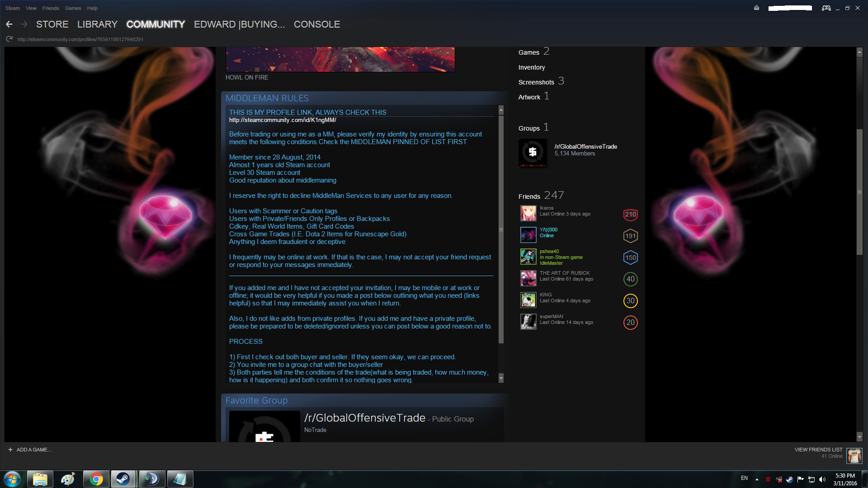Click VIEW FRIENDS LIST button
Image resolution: width=868 pixels, height=488 pixels.
coord(818,450)
